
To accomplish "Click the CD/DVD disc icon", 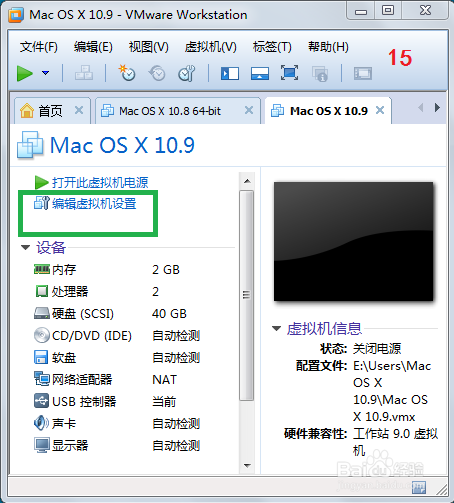I will 42,335.
